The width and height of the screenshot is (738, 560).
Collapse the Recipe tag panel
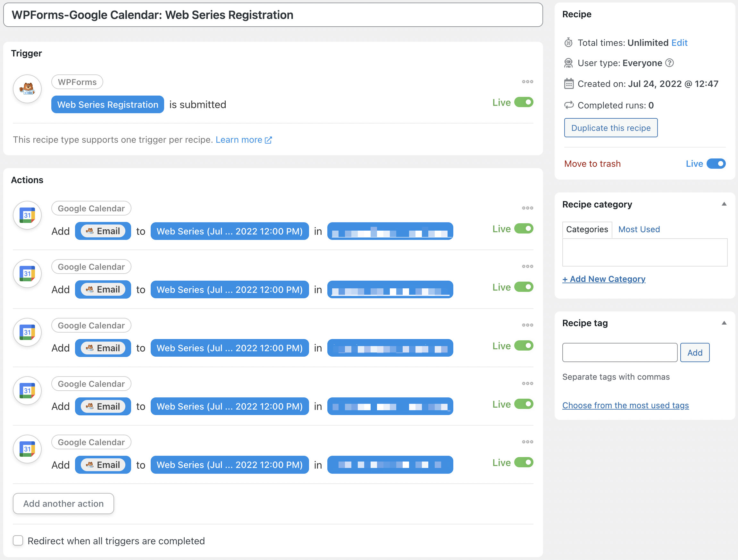point(724,323)
